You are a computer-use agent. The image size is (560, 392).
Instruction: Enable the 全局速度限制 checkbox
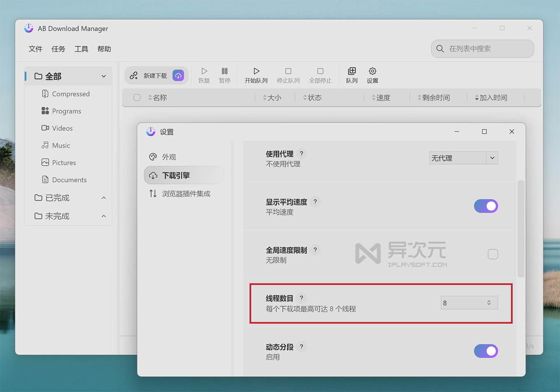pos(493,254)
